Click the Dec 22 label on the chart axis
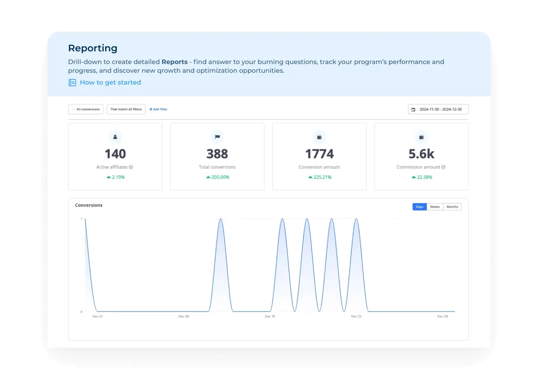Viewport: 538px width, 392px height. [x=356, y=316]
